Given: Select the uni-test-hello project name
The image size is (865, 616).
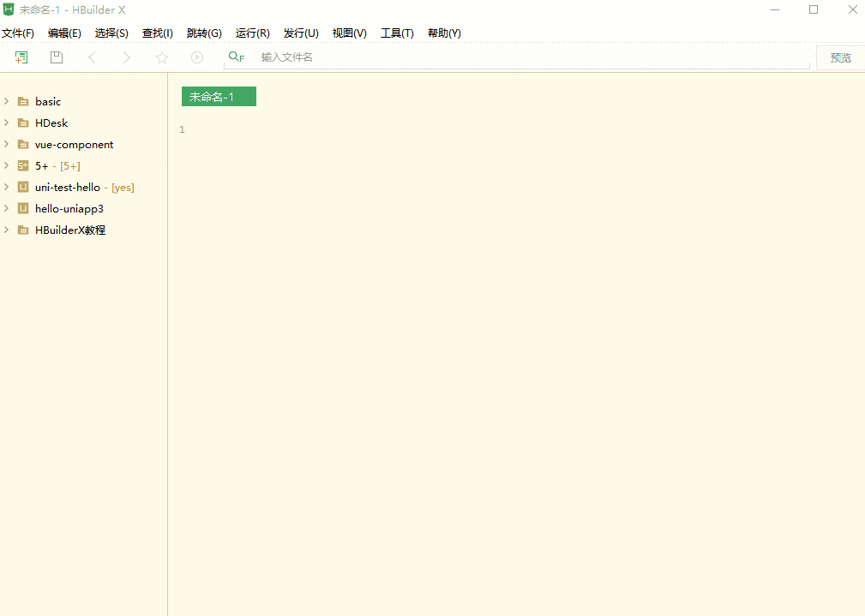Looking at the screenshot, I should click(68, 188).
